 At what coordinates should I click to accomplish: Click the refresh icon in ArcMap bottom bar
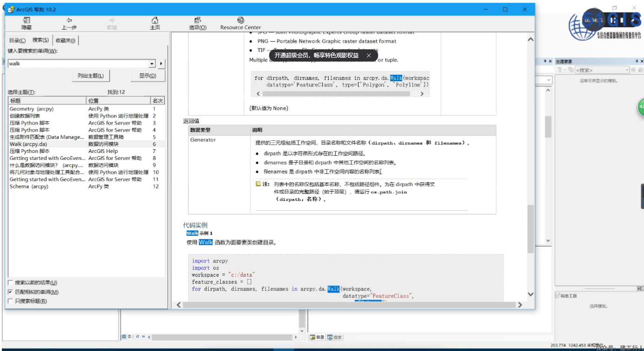click(137, 336)
